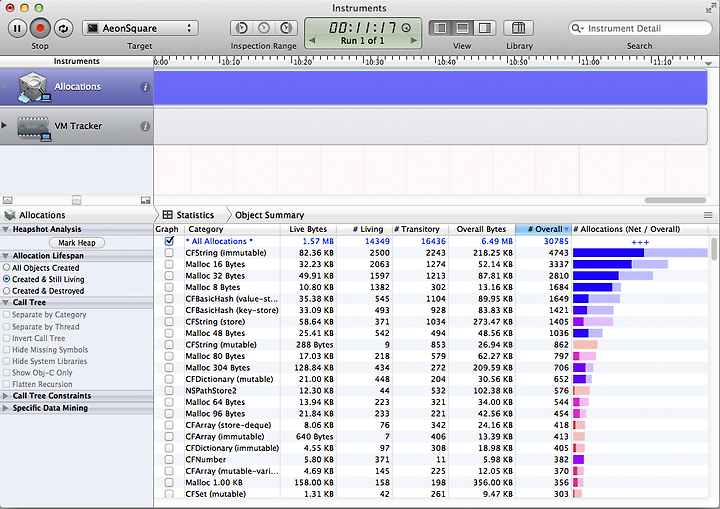Set inspection range start button

[x=242, y=28]
